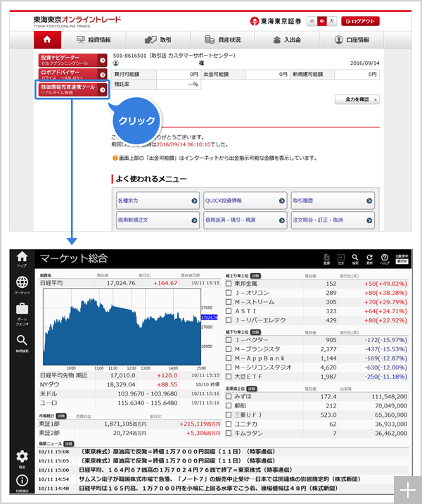Image resolution: width=422 pixels, height=504 pixels.
Task: Open the 口座情報 menu tab
Action: tap(352, 40)
